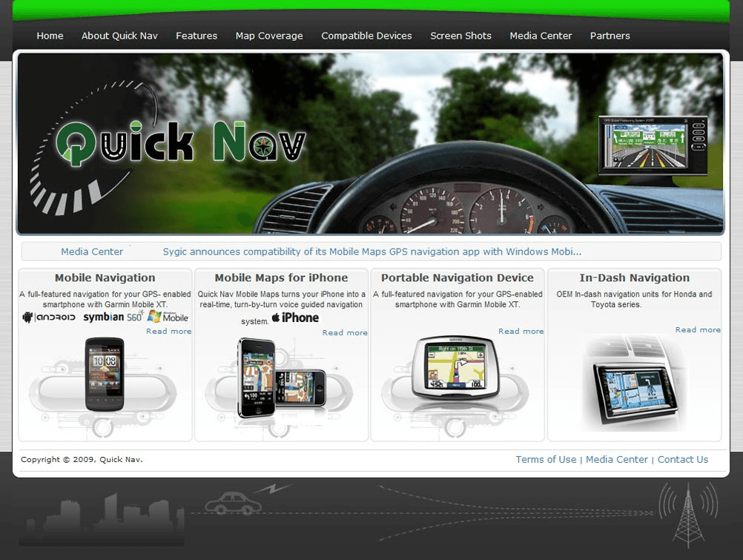Open the Contact Us footer link
Image resolution: width=743 pixels, height=560 pixels.
[x=683, y=459]
